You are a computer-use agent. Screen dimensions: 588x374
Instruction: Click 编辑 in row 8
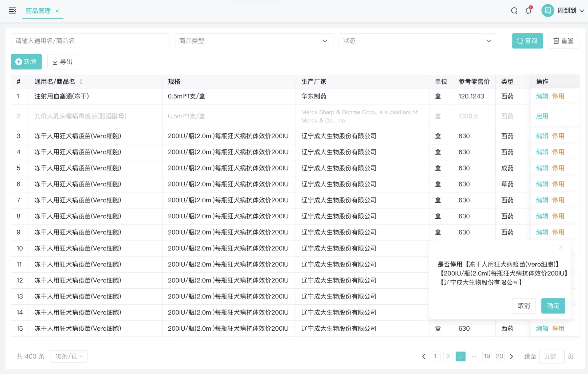pyautogui.click(x=542, y=216)
